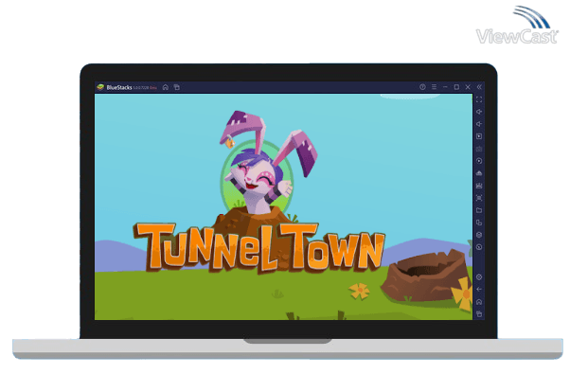This screenshot has width=570, height=392.
Task: Go to Android home via sidebar house icon
Action: tap(479, 302)
